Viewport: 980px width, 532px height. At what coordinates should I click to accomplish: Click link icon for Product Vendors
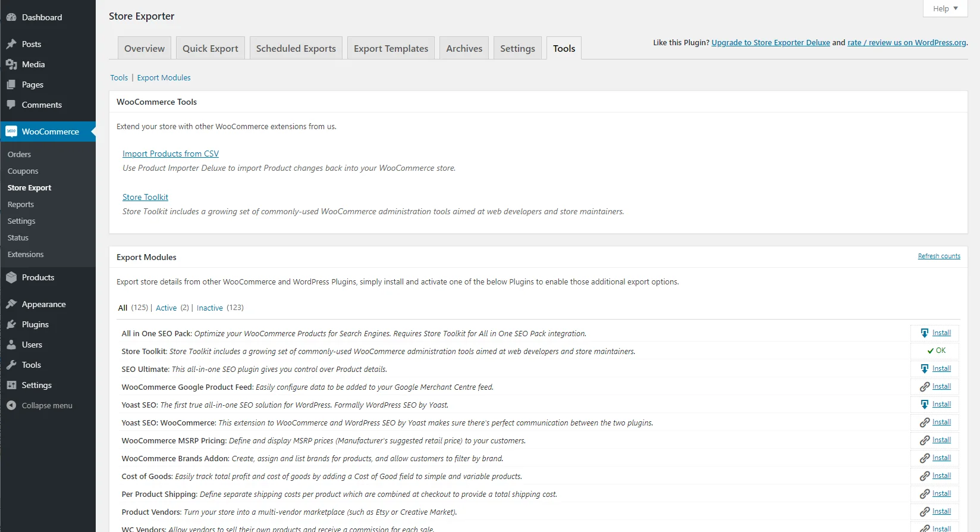925,512
